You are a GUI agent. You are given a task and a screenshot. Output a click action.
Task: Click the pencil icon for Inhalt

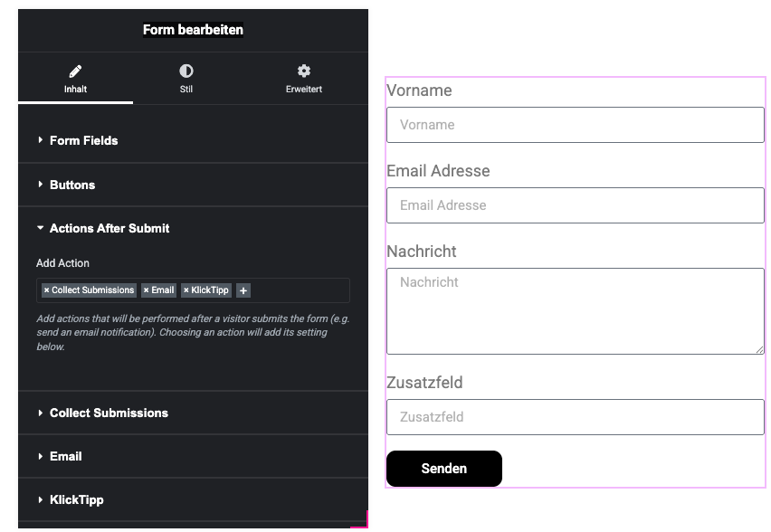pyautogui.click(x=75, y=71)
